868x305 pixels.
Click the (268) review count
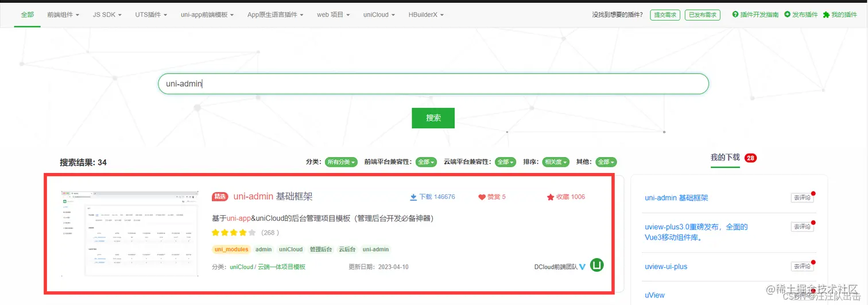click(270, 233)
